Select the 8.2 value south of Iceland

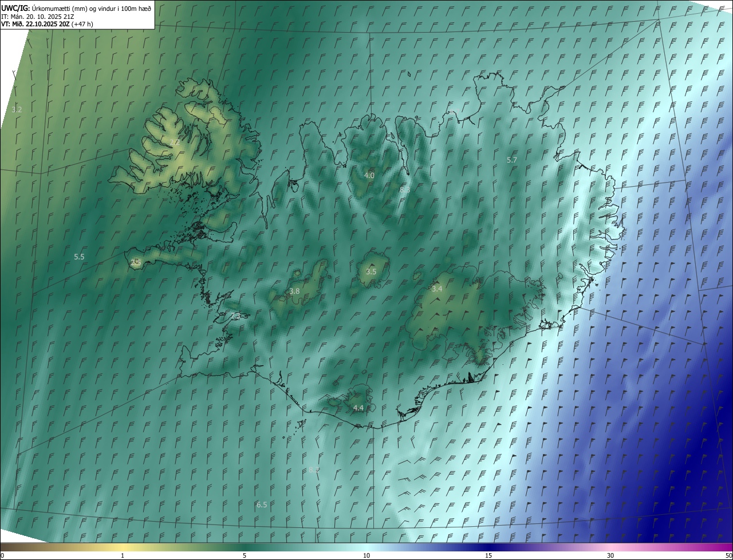coord(314,470)
